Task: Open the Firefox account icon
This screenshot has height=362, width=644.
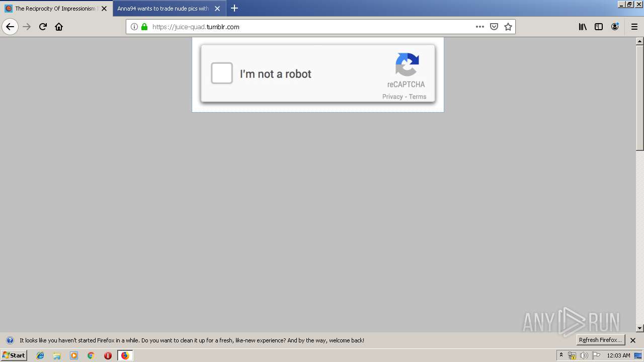Action: (x=615, y=27)
